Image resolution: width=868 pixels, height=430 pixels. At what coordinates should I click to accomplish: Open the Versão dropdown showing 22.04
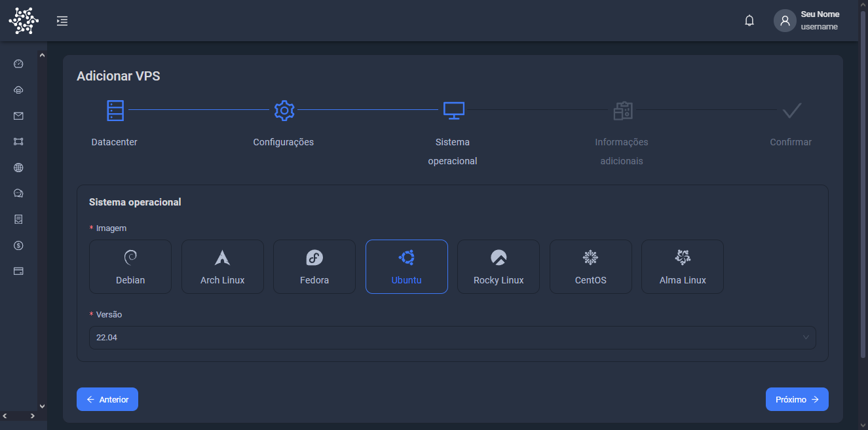point(453,338)
